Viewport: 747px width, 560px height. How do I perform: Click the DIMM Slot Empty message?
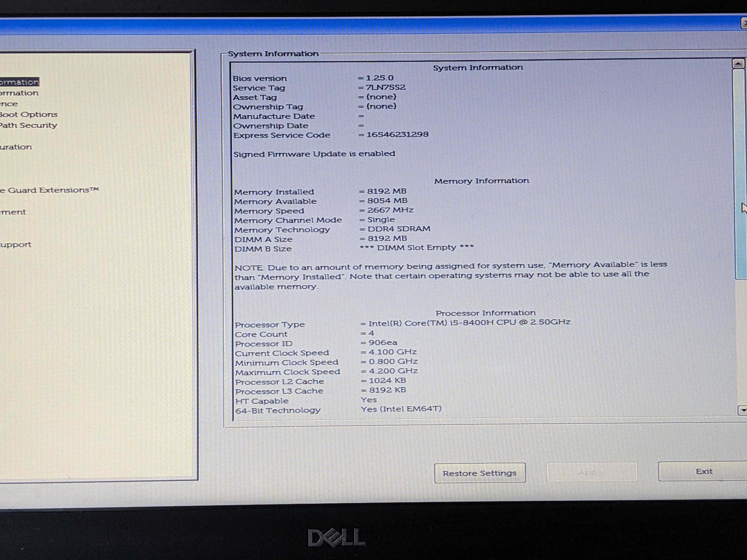[417, 247]
